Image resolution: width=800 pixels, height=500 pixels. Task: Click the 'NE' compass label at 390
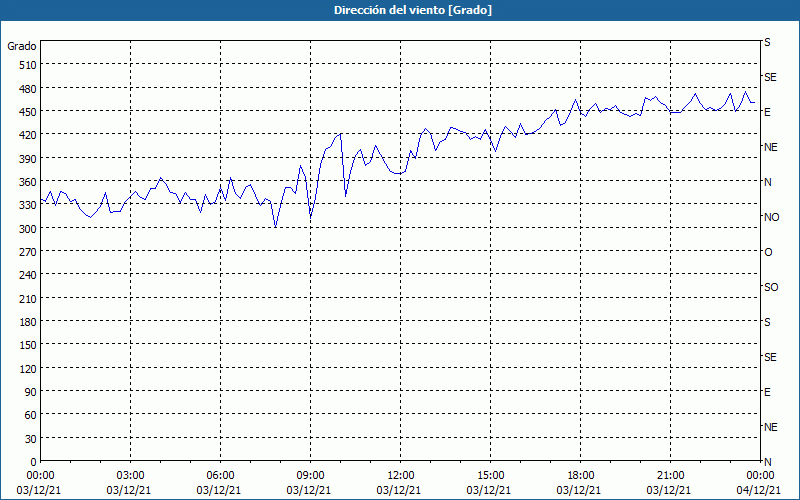pyautogui.click(x=771, y=147)
